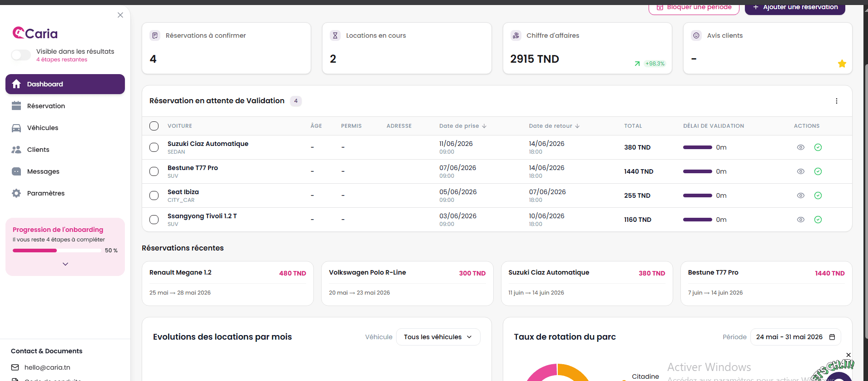Open the three-dot menu of pending reservations

837,101
